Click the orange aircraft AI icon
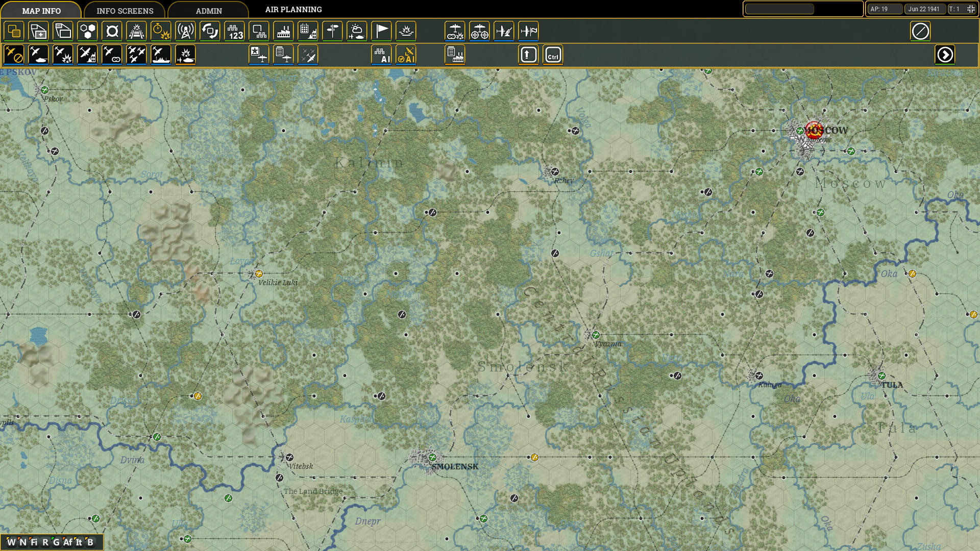Screen dimensions: 980x551 (x=406, y=55)
